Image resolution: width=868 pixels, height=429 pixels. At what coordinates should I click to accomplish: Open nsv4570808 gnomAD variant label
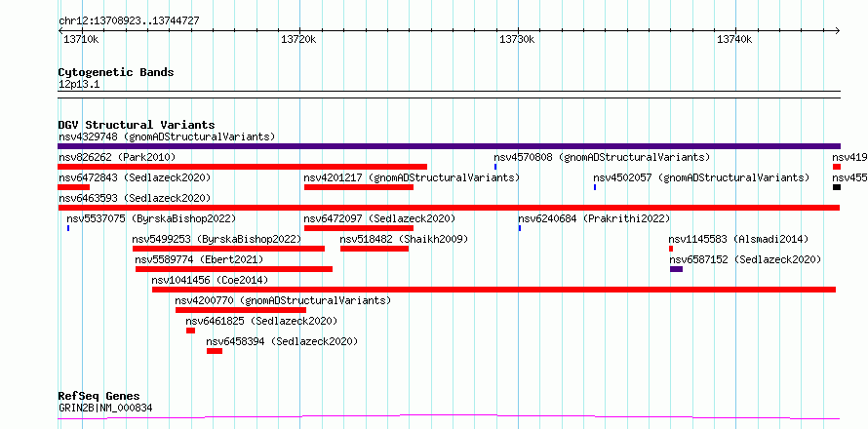click(x=602, y=157)
